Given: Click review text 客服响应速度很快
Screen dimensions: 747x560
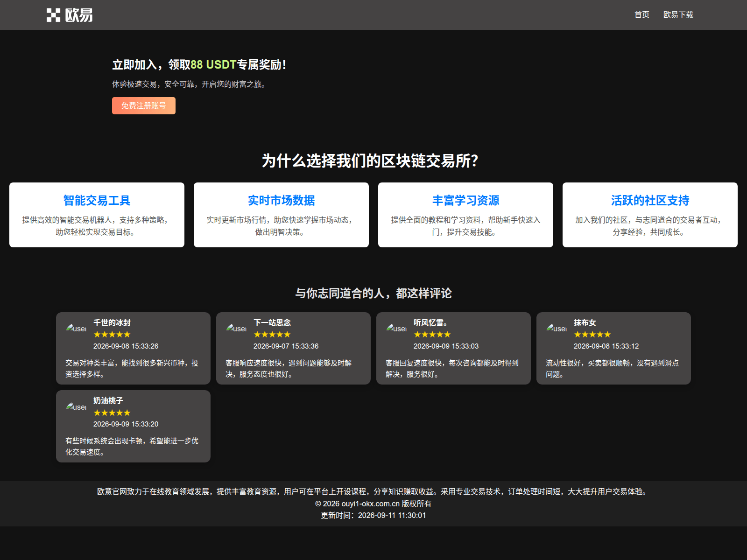Looking at the screenshot, I should pos(289,368).
